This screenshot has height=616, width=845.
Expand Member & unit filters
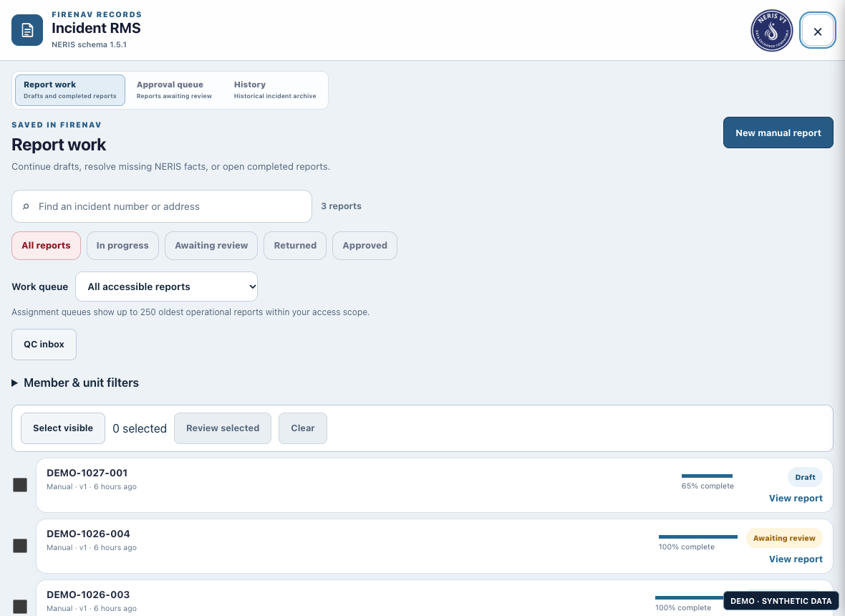75,382
